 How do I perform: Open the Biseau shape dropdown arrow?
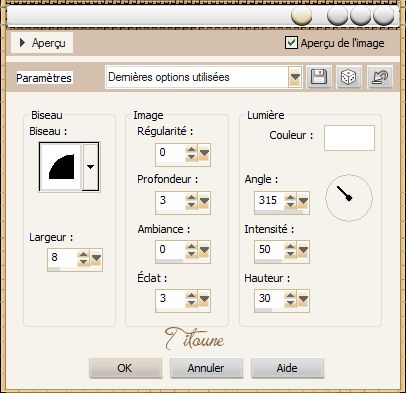[90, 167]
